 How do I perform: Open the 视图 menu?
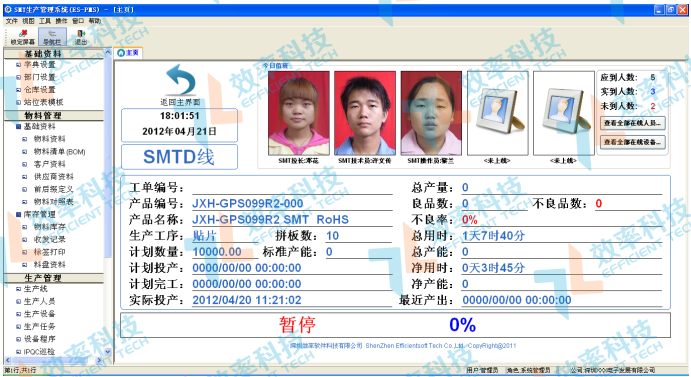coord(28,21)
